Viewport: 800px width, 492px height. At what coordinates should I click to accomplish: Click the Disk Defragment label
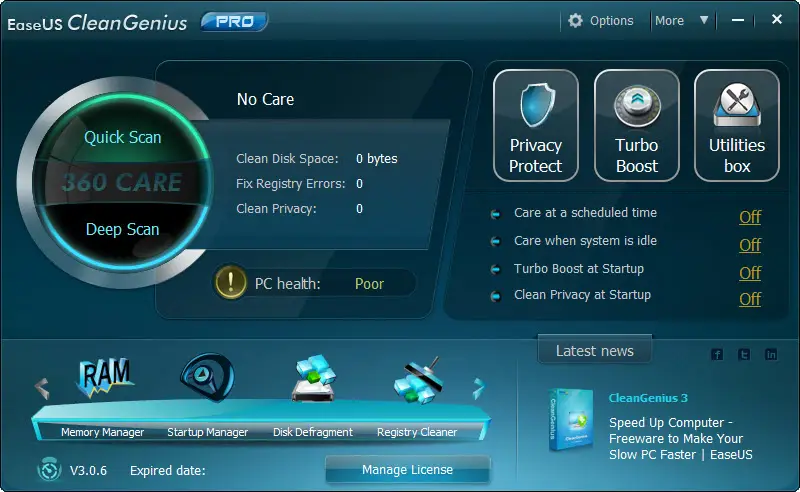point(313,432)
